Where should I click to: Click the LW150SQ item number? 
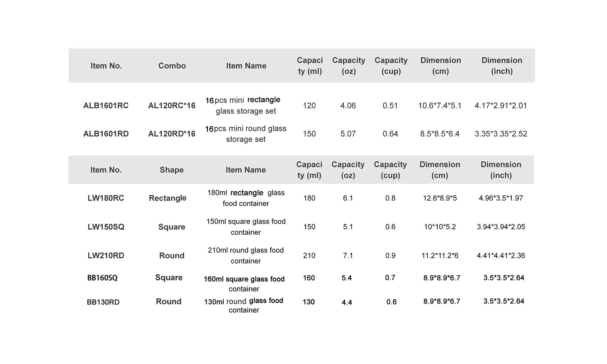click(106, 227)
